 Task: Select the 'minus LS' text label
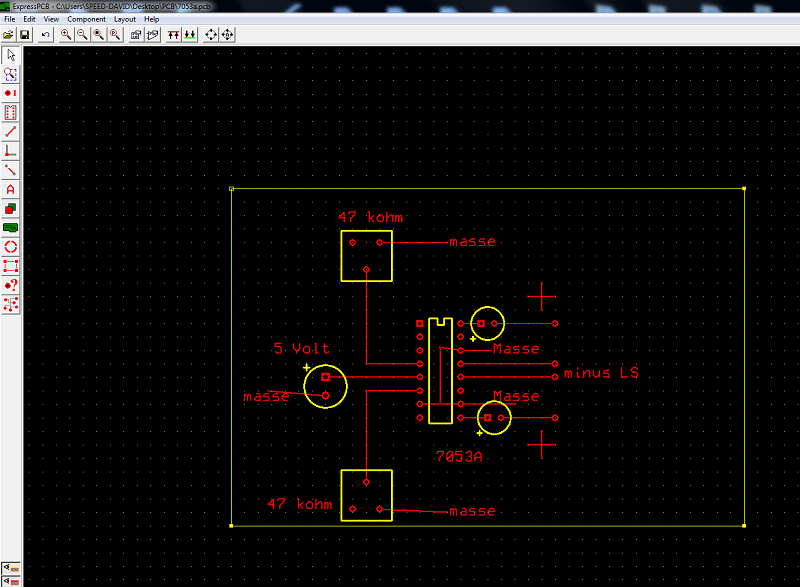tap(601, 373)
